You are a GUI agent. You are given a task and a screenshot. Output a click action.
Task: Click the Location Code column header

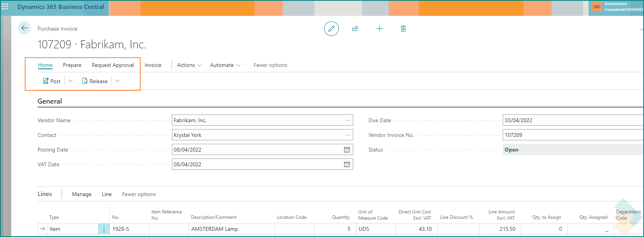[292, 217]
